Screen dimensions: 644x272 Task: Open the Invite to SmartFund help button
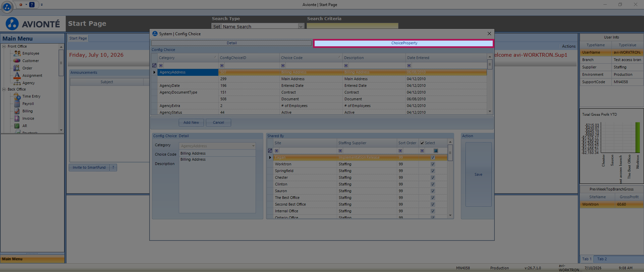point(113,167)
